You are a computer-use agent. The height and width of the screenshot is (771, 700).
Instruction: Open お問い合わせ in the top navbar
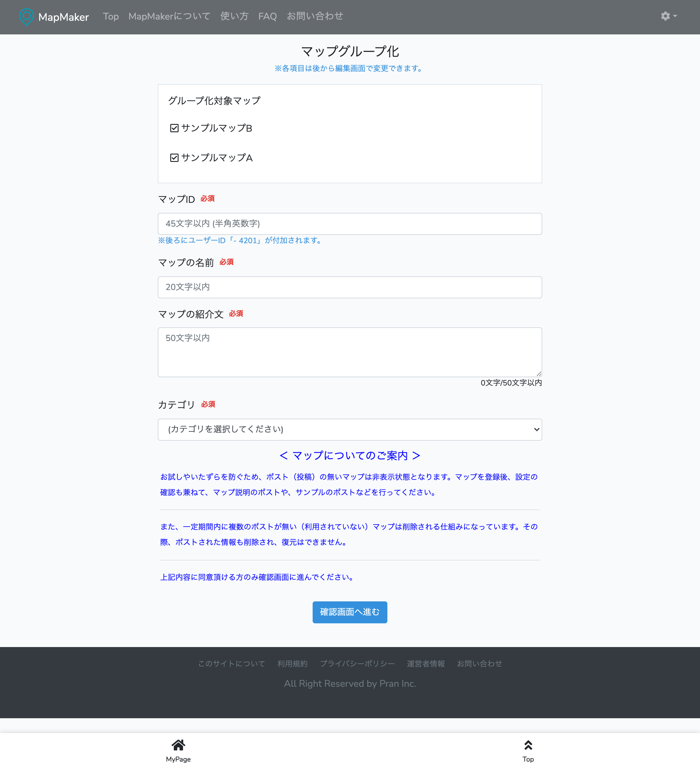coord(315,16)
